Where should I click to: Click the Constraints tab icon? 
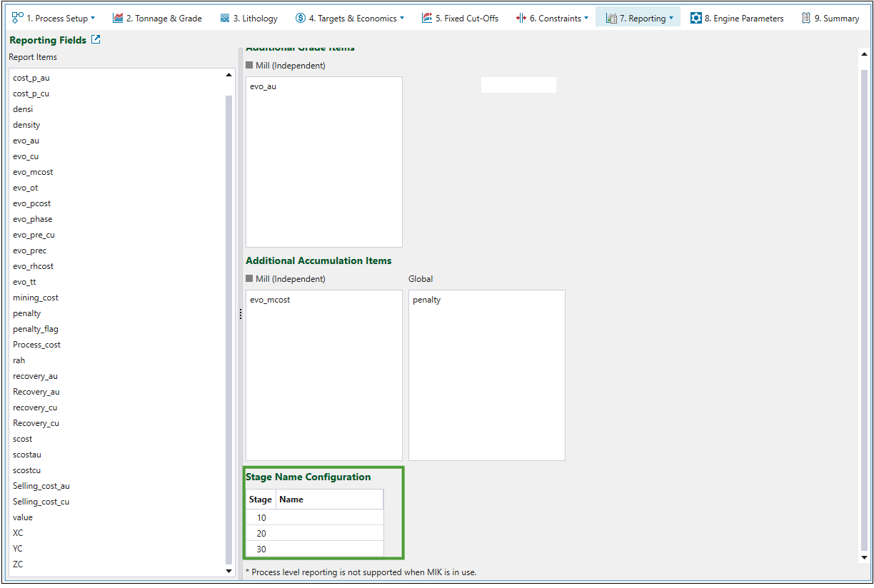point(521,18)
